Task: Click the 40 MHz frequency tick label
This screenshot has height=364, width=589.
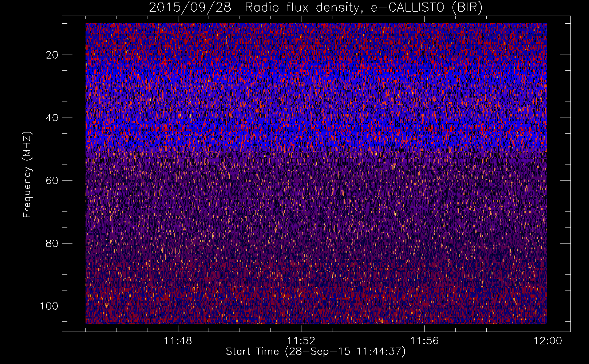Action: point(52,118)
